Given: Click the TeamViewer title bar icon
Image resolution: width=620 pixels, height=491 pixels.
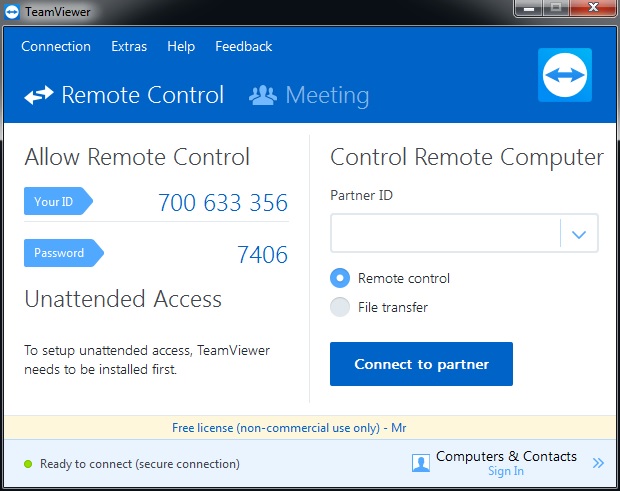Looking at the screenshot, I should 11,12.
